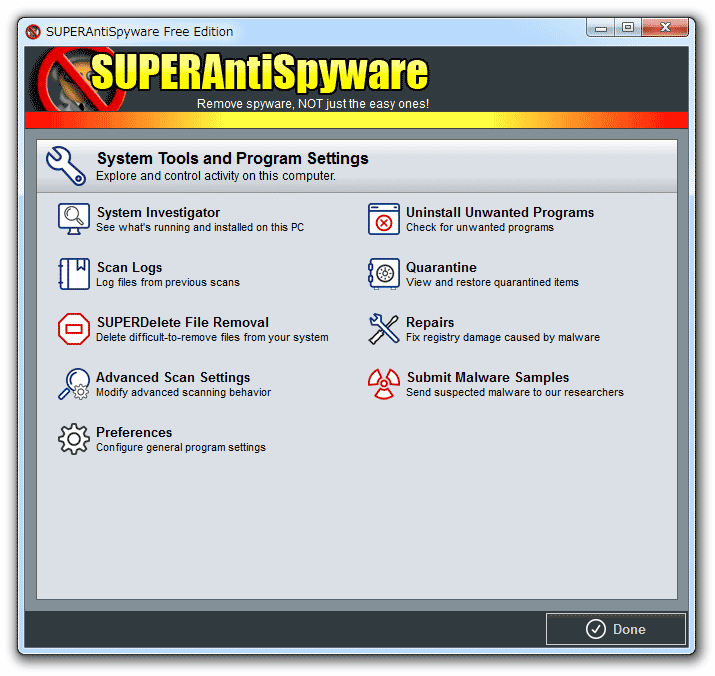Click Uninstall Unwanted Programs window icon
The image size is (715, 676).
click(383, 219)
